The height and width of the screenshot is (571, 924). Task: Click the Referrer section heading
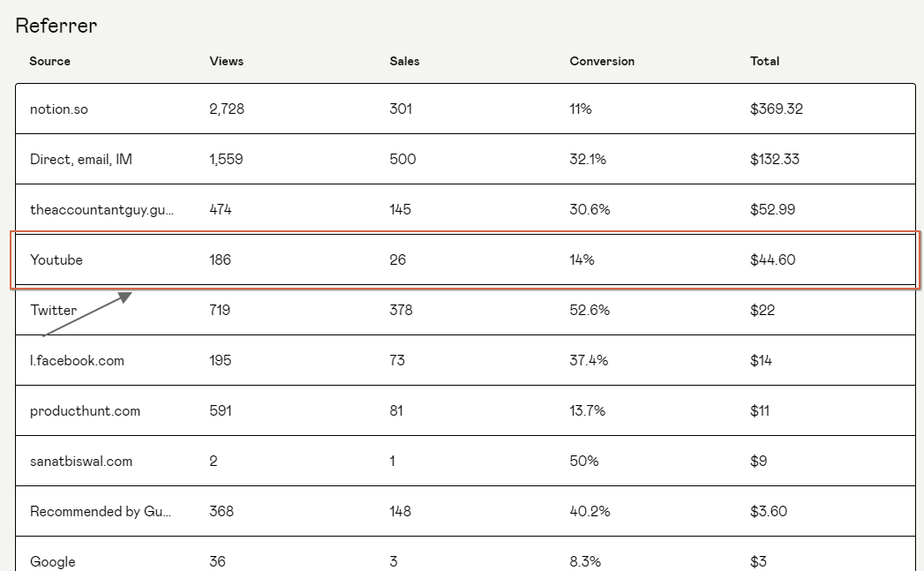point(56,26)
